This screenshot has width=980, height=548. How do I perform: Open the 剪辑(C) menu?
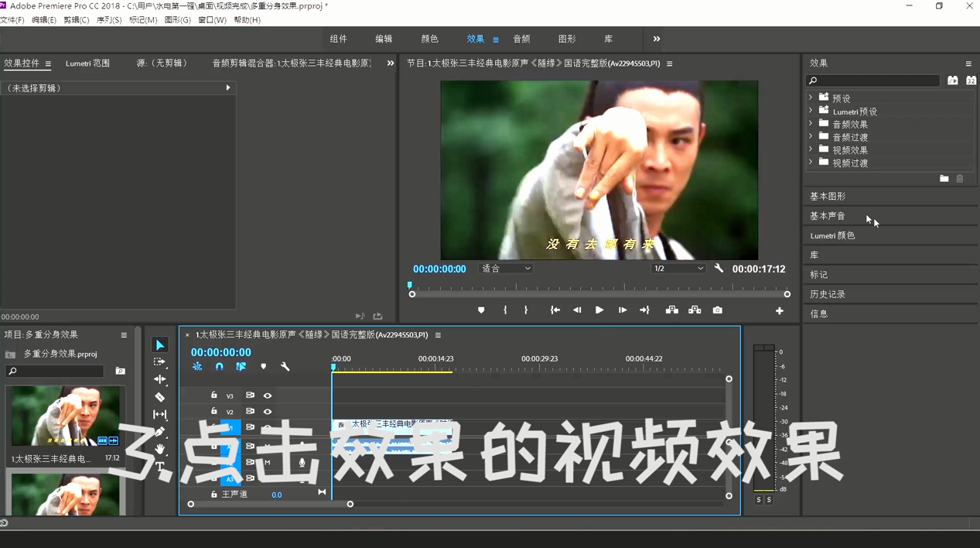coord(76,20)
